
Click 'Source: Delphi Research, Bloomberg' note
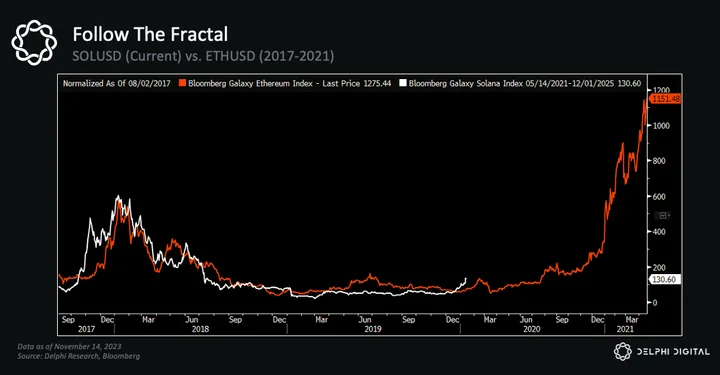click(79, 356)
